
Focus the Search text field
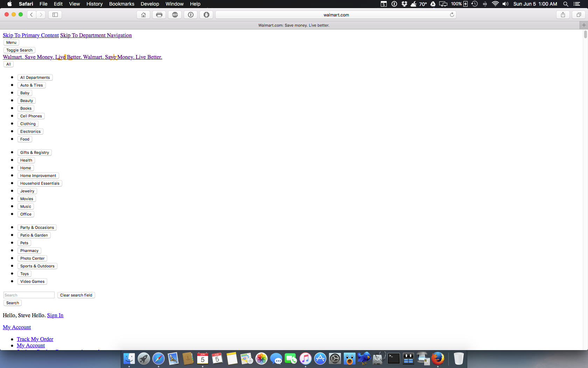29,295
